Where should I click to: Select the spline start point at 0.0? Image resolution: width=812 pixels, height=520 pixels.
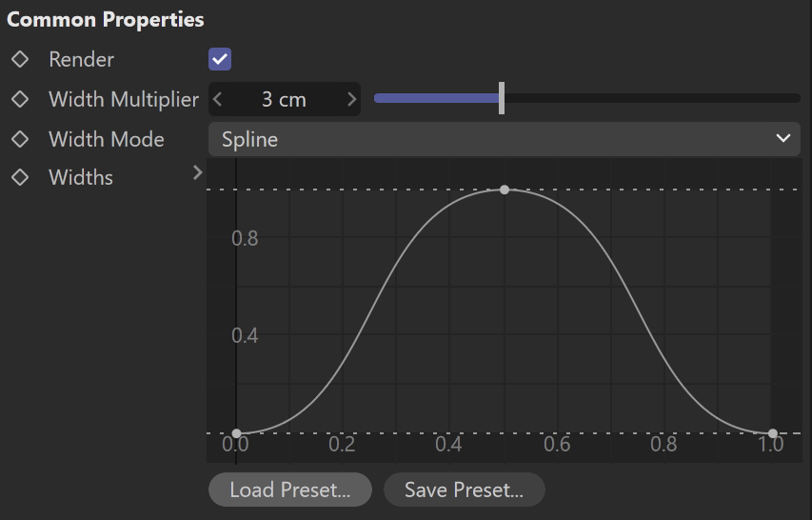pos(236,433)
